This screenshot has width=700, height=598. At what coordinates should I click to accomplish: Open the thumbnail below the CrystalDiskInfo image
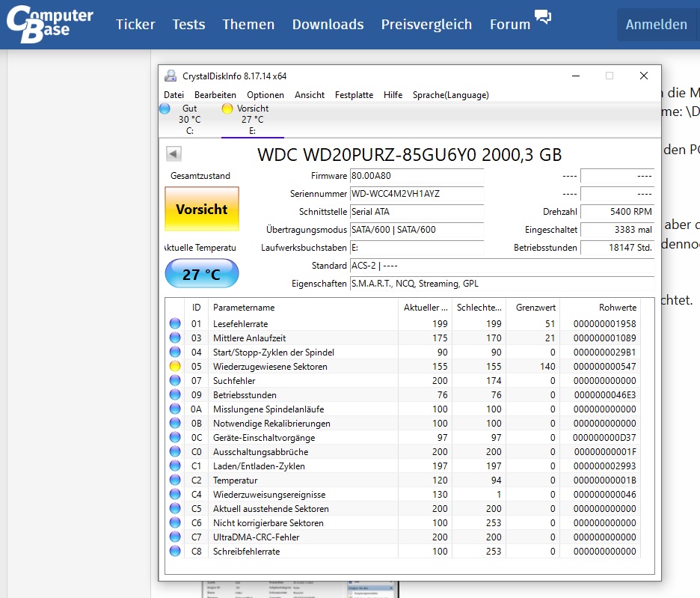[300, 590]
